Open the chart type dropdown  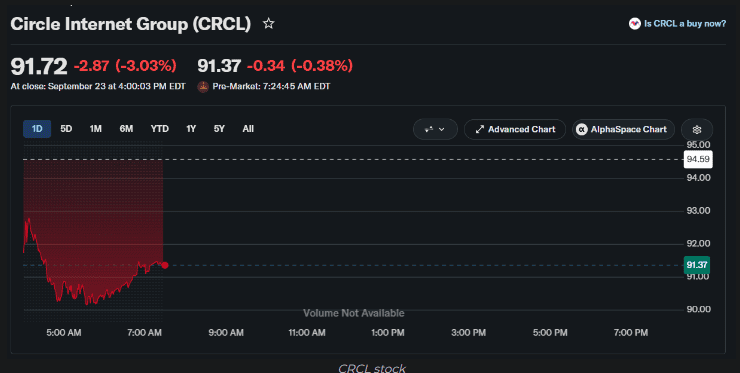pyautogui.click(x=435, y=129)
